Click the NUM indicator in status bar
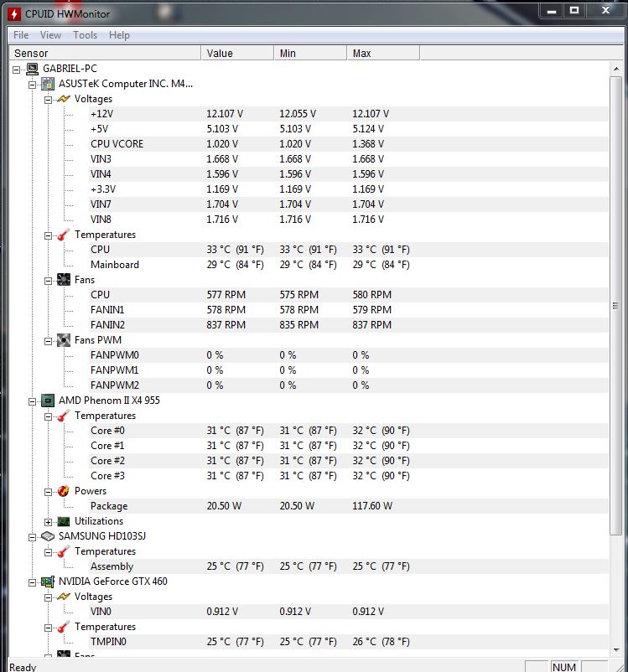The image size is (628, 672). [564, 667]
